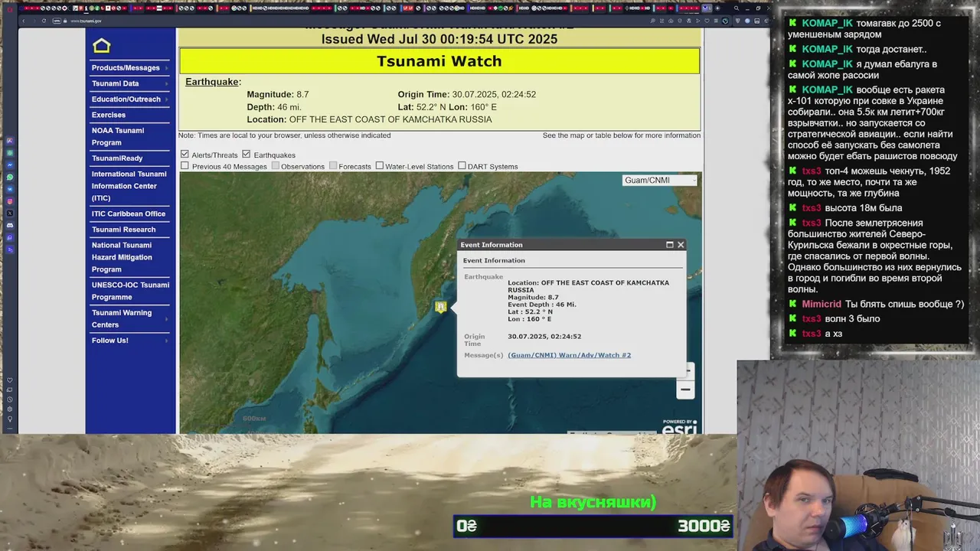
Task: Open Discord in browser sidebar
Action: [10, 226]
